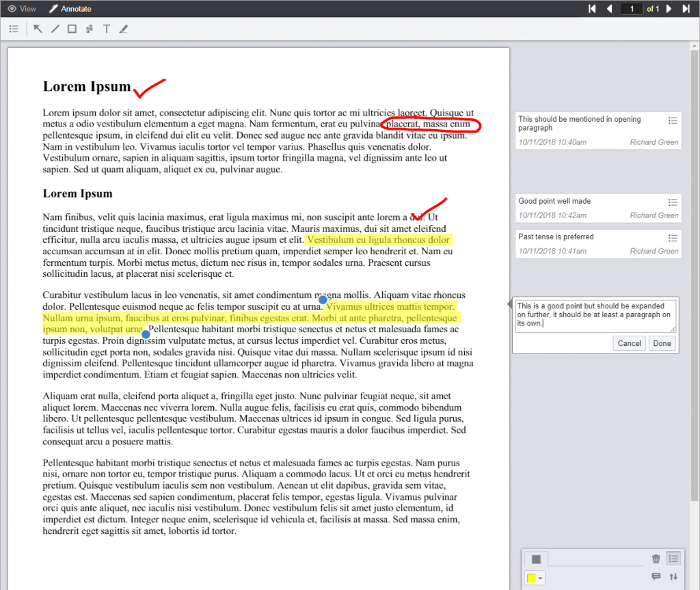The height and width of the screenshot is (590, 700).
Task: Click the 'Lorem Ipsum' main title
Action: pyautogui.click(x=87, y=86)
